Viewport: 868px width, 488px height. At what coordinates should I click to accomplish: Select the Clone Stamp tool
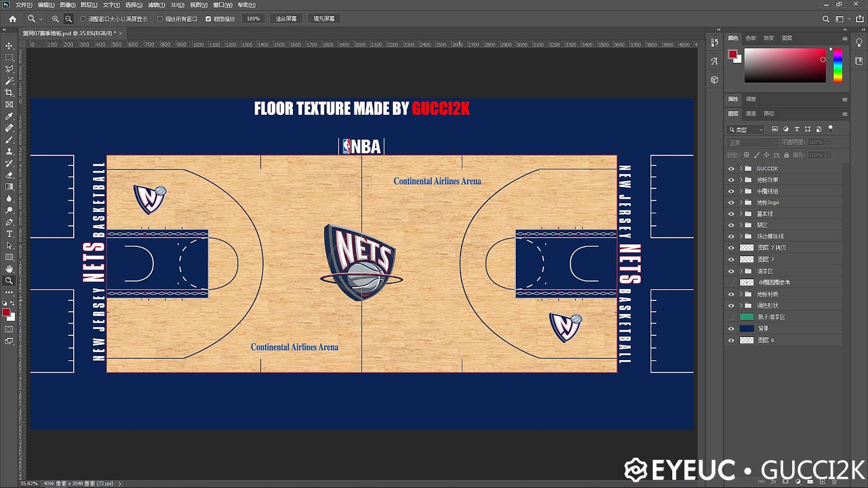coord(9,151)
